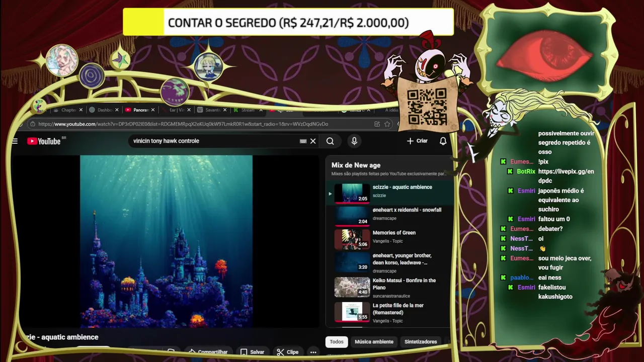Click the install app icon in address bar
644x362 pixels.
click(x=377, y=124)
